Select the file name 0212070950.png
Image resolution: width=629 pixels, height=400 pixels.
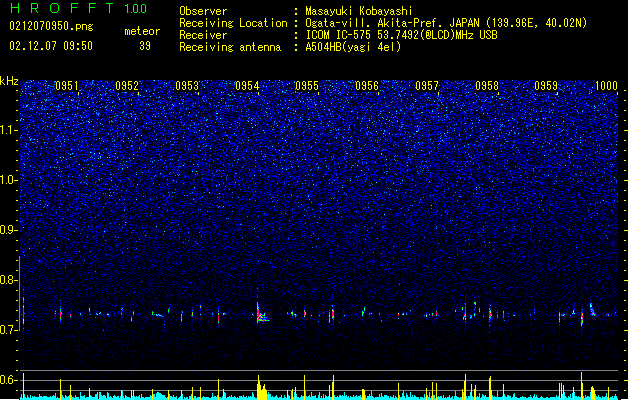[51, 26]
